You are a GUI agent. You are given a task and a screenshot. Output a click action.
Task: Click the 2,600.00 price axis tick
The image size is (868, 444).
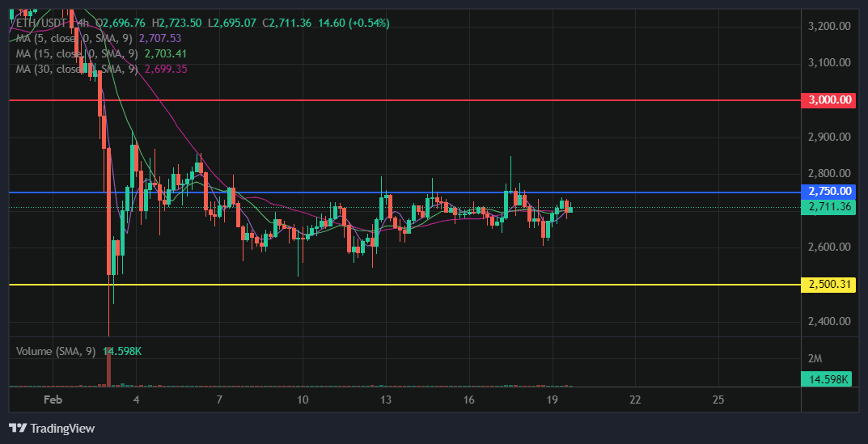(829, 247)
